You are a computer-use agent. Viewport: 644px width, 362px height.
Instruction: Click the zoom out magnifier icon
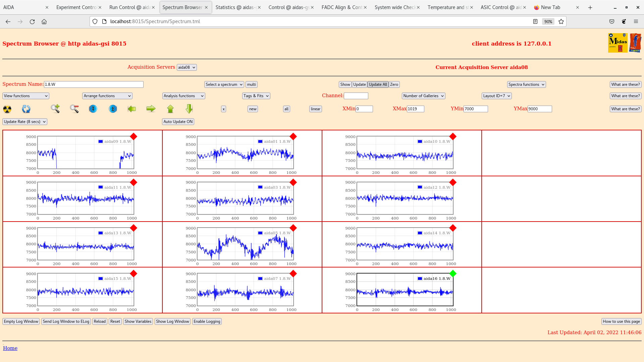pos(74,109)
